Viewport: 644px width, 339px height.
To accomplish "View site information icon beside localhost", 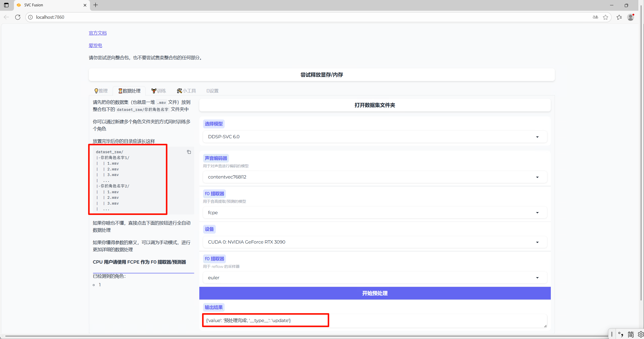I will [30, 17].
